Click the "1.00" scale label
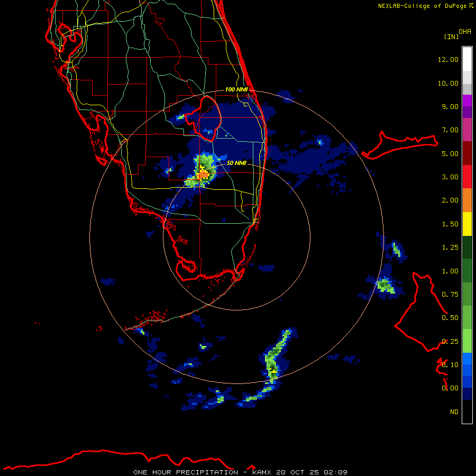This screenshot has height=476, width=476. pyautogui.click(x=450, y=271)
